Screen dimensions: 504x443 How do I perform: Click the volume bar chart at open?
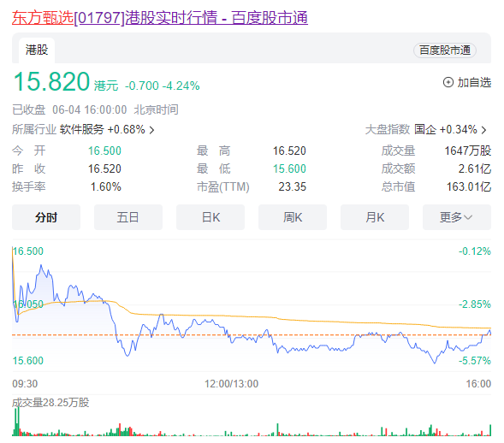click(17, 421)
